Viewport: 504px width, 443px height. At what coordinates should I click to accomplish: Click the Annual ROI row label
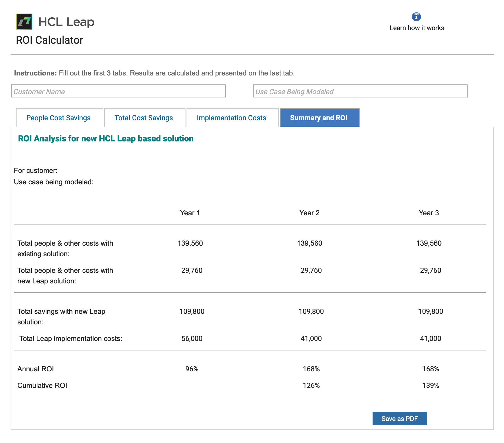pyautogui.click(x=36, y=369)
